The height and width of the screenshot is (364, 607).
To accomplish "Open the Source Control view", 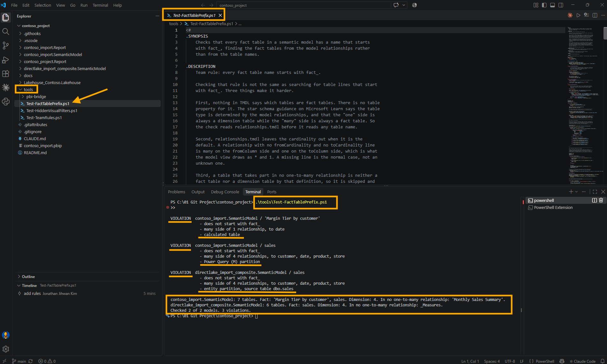I will pos(6,46).
